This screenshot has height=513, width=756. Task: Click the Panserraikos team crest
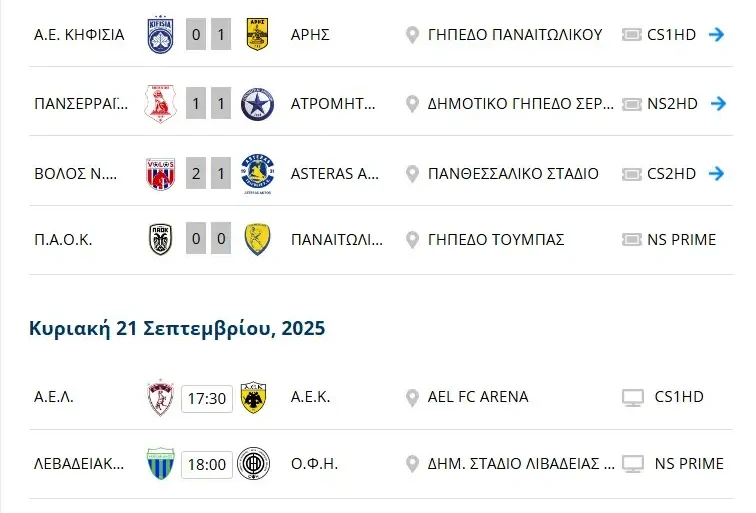tap(160, 103)
